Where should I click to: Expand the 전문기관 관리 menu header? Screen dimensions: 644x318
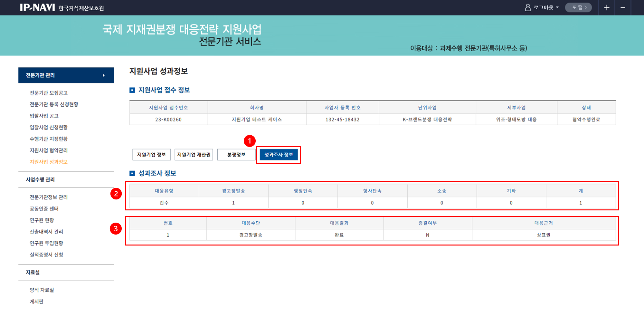click(x=66, y=75)
